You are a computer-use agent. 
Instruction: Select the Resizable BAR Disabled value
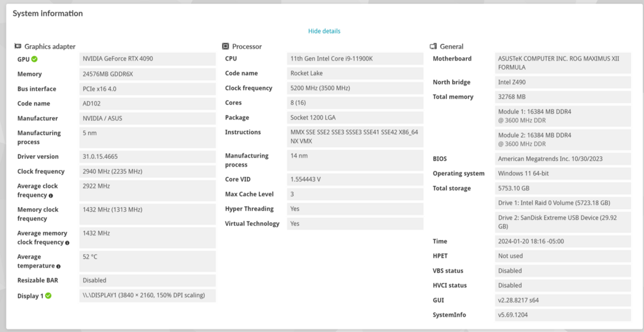click(95, 281)
